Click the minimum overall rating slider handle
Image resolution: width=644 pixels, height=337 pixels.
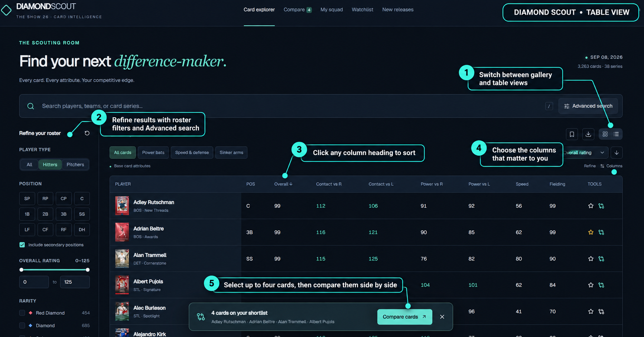[21, 270]
